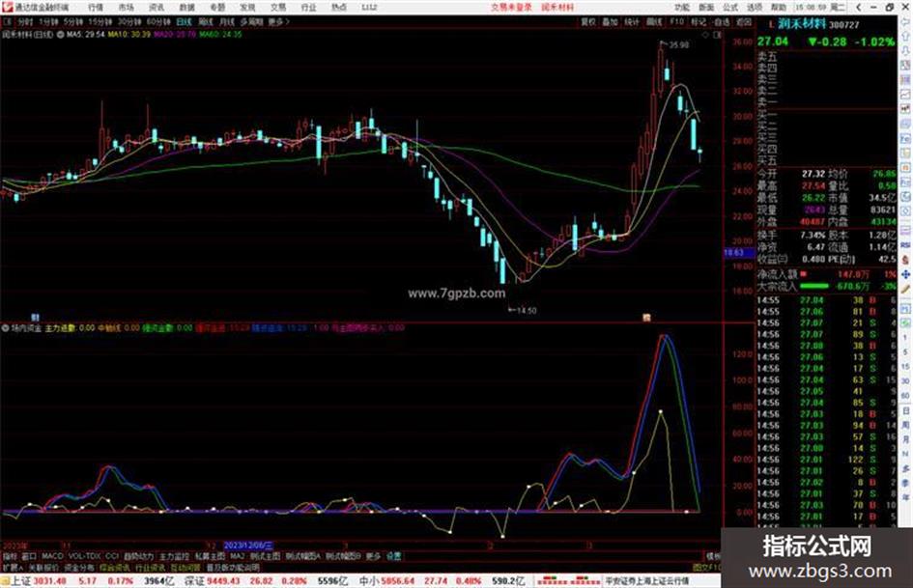Select the 指标 bottom tab
This screenshot has width=913, height=588.
[10, 556]
